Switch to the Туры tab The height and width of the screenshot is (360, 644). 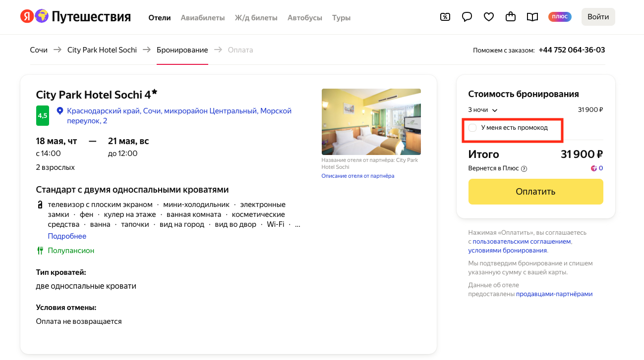coord(342,18)
